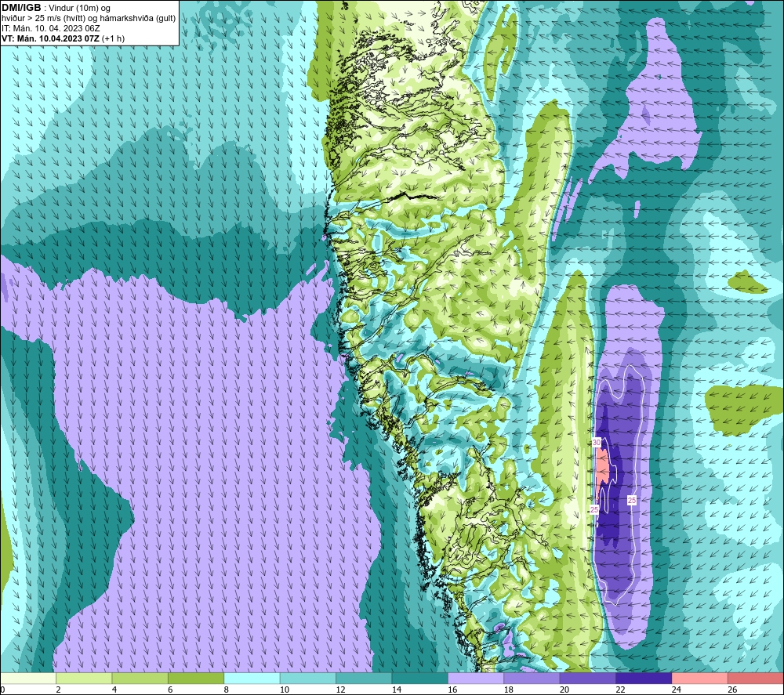The width and height of the screenshot is (784, 695).
Task: Pick the 4–6 m/s green legend swatch
Action: point(140,679)
